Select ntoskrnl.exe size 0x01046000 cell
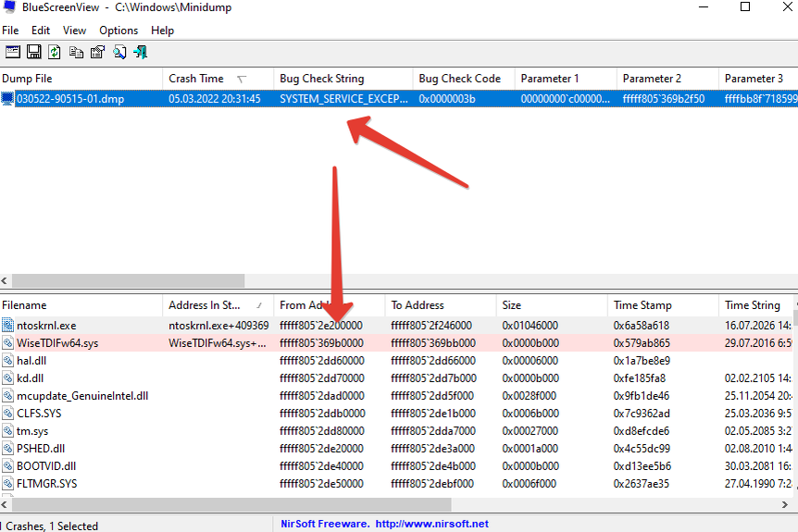Viewport: 798px width, 532px height. [530, 325]
